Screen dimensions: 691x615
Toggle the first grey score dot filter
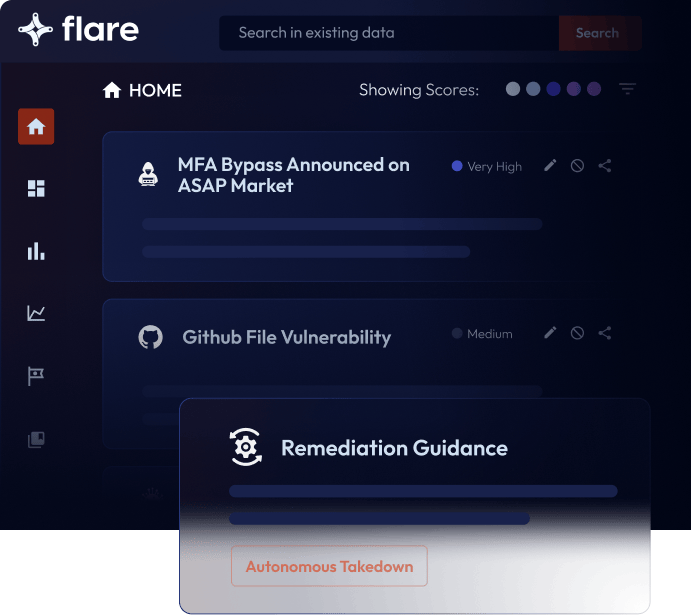pos(513,89)
